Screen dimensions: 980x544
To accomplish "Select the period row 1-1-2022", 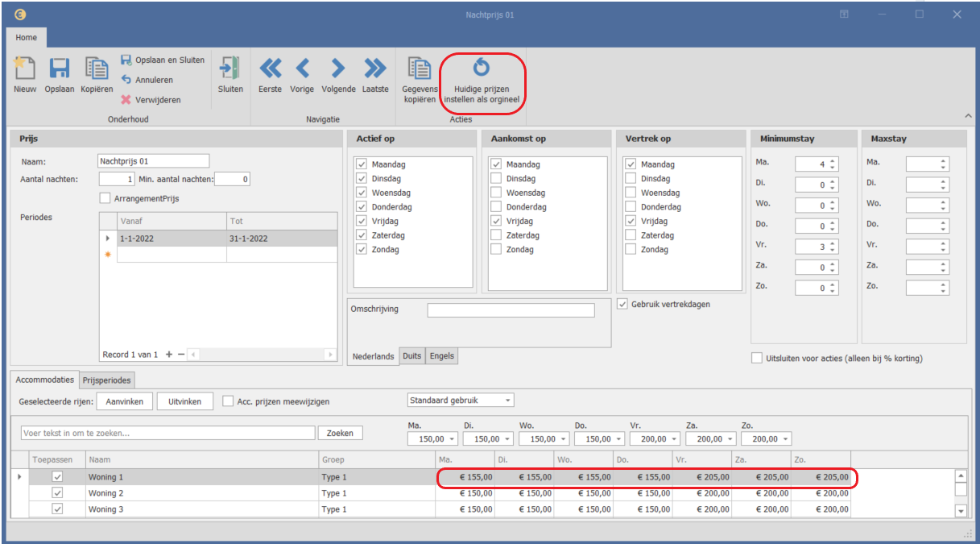I will pyautogui.click(x=217, y=239).
